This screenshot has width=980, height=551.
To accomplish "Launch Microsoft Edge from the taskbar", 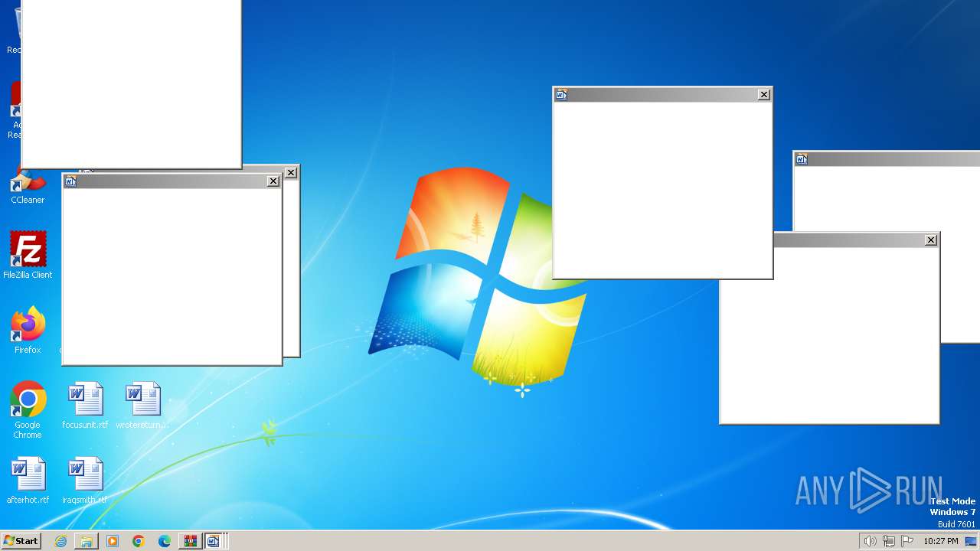I will 165,541.
